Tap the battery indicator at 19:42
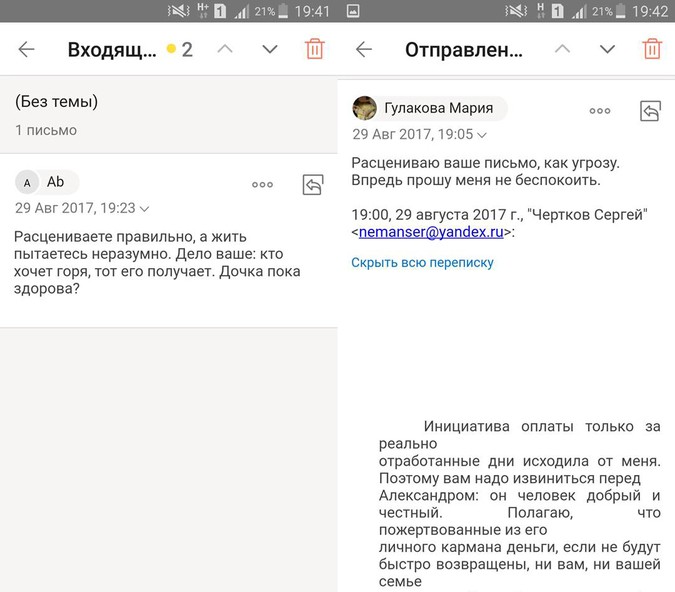Image resolution: width=675 pixels, height=592 pixels. pos(620,11)
